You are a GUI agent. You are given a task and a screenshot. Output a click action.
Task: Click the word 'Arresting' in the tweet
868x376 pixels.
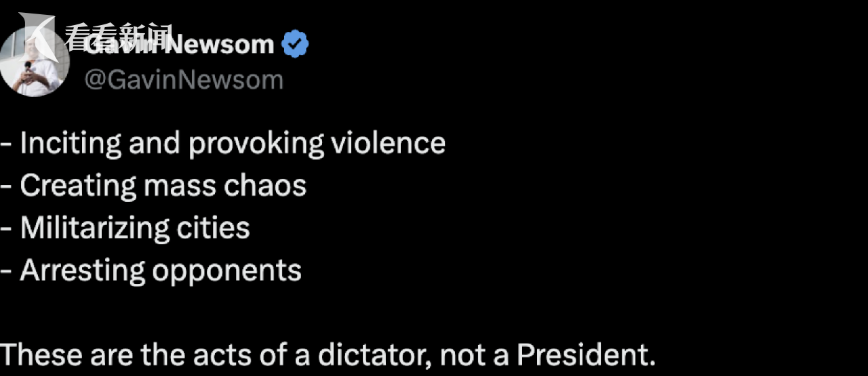(x=82, y=272)
